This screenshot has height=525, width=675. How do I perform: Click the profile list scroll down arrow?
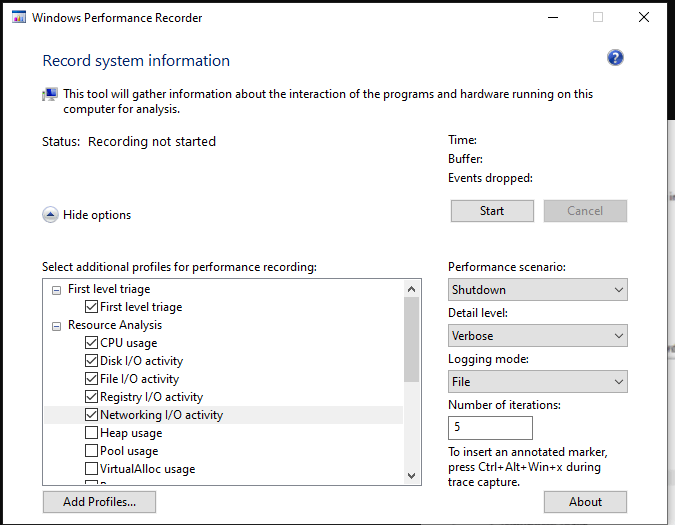pyautogui.click(x=412, y=476)
